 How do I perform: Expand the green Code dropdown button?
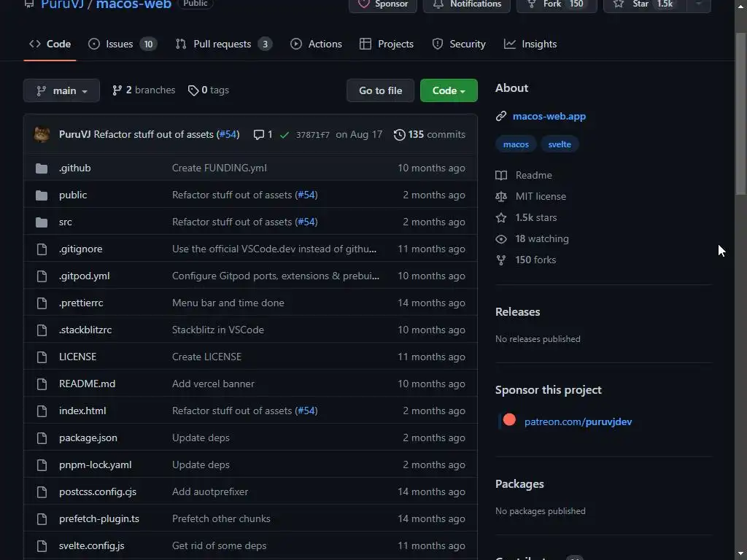pyautogui.click(x=449, y=90)
